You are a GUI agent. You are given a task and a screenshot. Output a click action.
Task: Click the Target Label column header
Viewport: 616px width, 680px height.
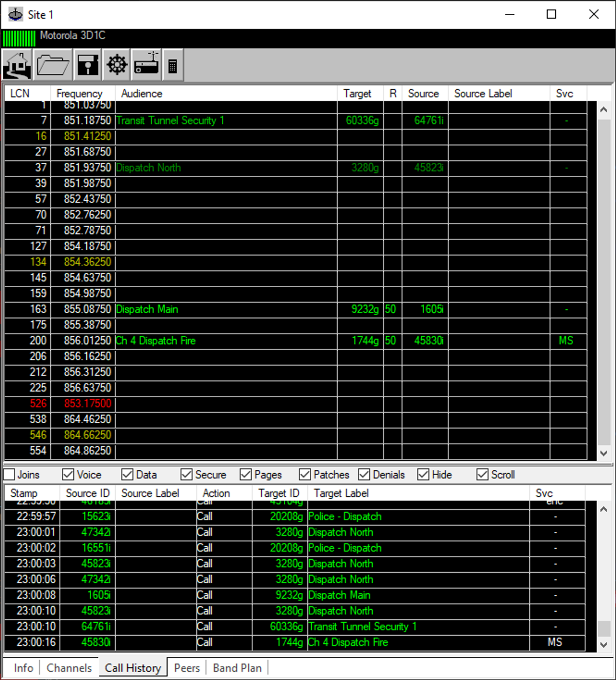(x=419, y=493)
